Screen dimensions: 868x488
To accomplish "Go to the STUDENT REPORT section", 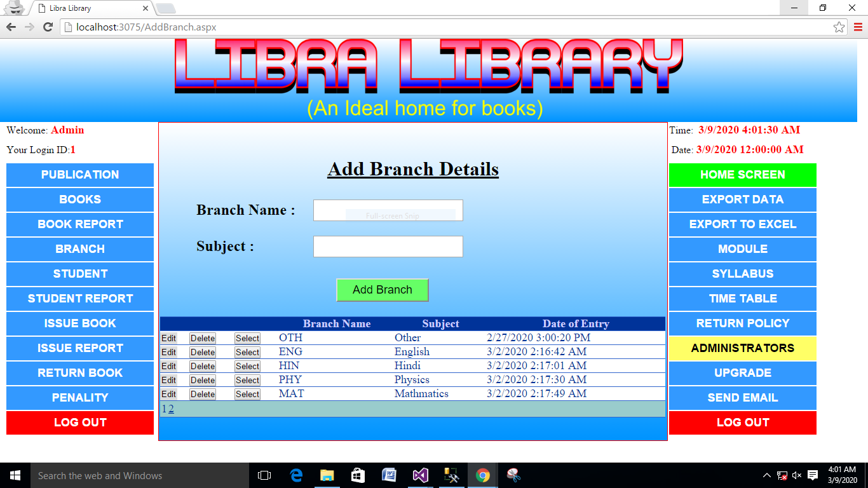I will [x=80, y=299].
